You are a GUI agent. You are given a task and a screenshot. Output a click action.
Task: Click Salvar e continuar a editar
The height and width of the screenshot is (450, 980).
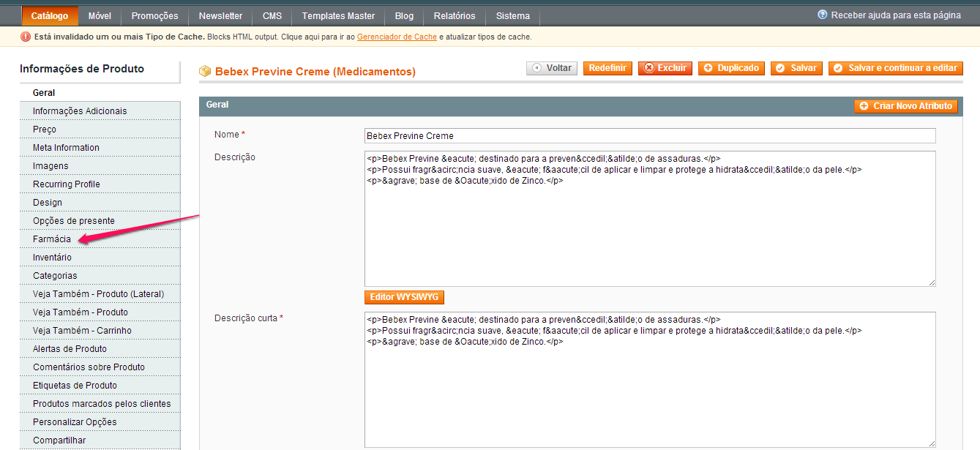pyautogui.click(x=896, y=68)
